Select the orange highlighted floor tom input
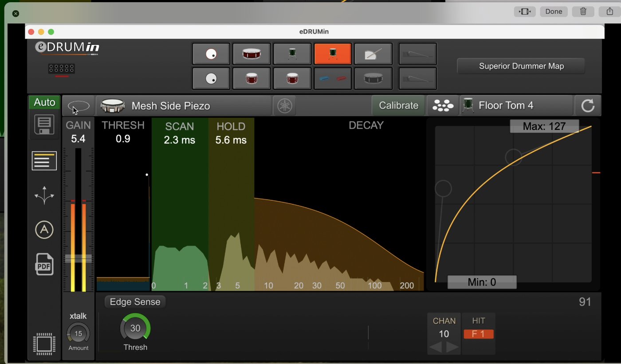Screen dimensions: 621x364 333,54
